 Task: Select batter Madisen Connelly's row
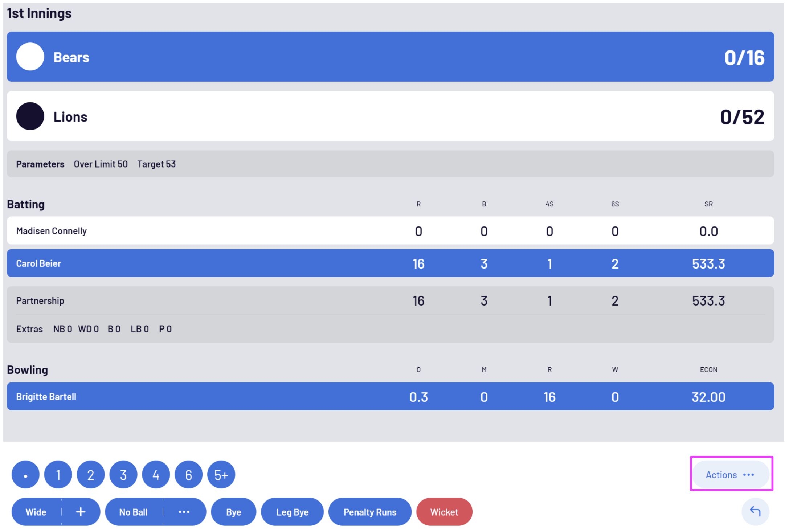[218, 231]
